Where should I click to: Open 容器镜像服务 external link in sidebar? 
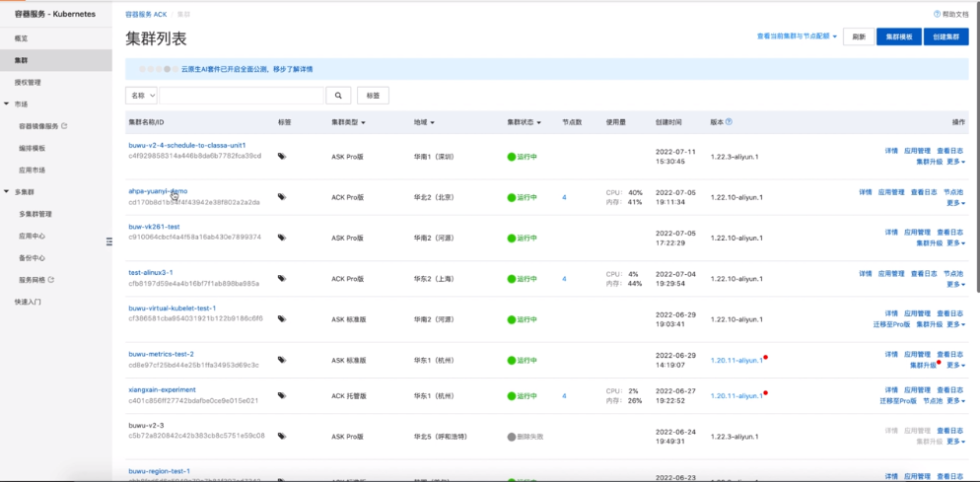pyautogui.click(x=43, y=126)
